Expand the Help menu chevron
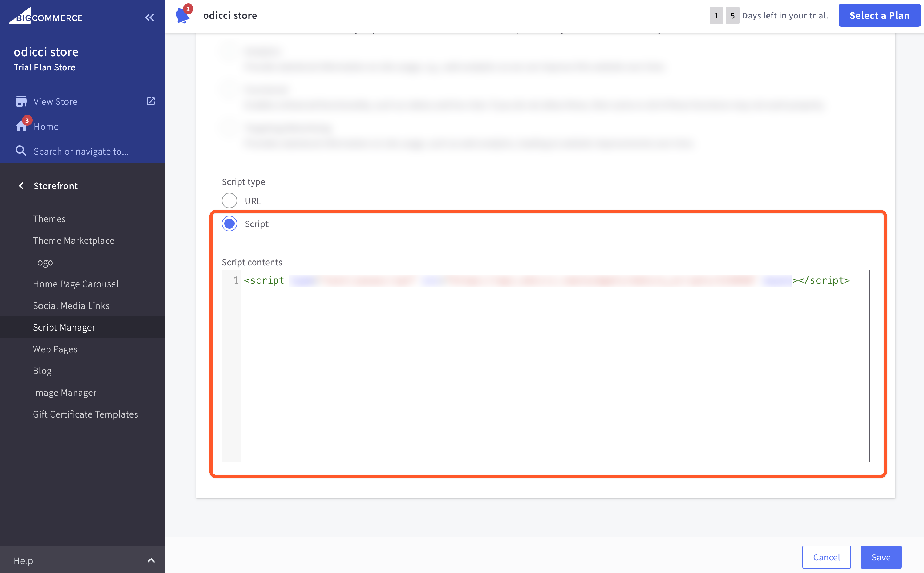 pyautogui.click(x=151, y=560)
